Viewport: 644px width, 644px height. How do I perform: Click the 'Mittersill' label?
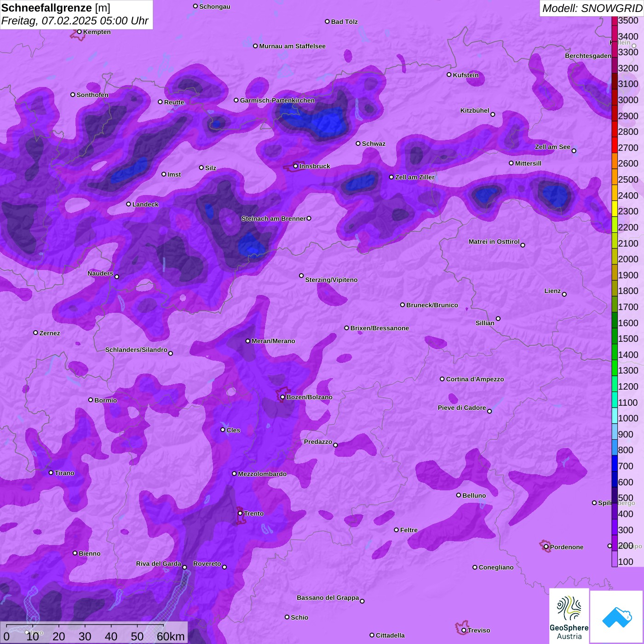coord(528,163)
